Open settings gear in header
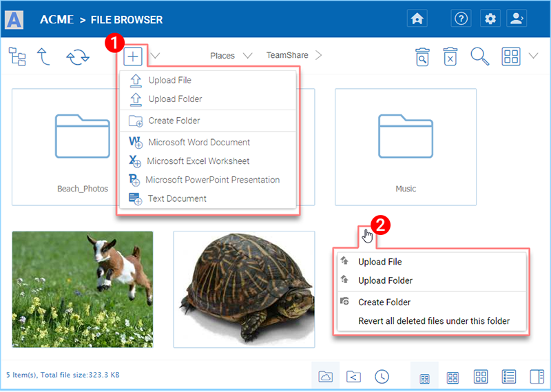Screen dimensions: 551x392 (490, 19)
